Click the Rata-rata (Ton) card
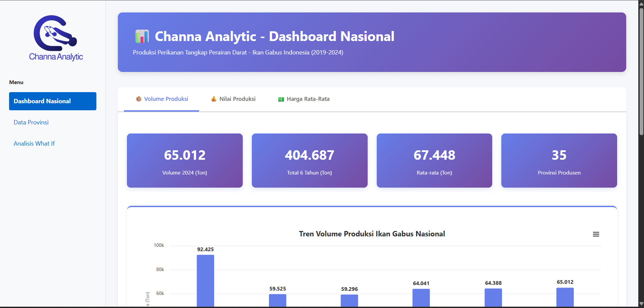Image resolution: width=644 pixels, height=308 pixels. [x=434, y=160]
